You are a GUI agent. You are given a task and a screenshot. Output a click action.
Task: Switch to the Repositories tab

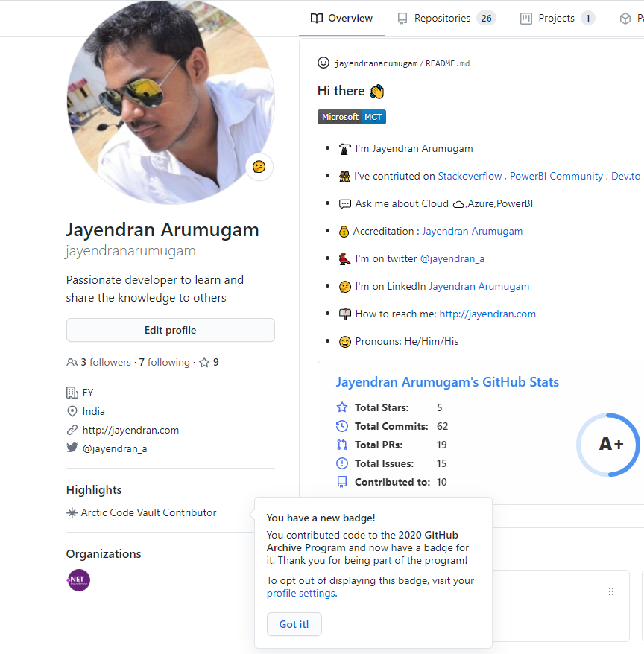pos(446,19)
